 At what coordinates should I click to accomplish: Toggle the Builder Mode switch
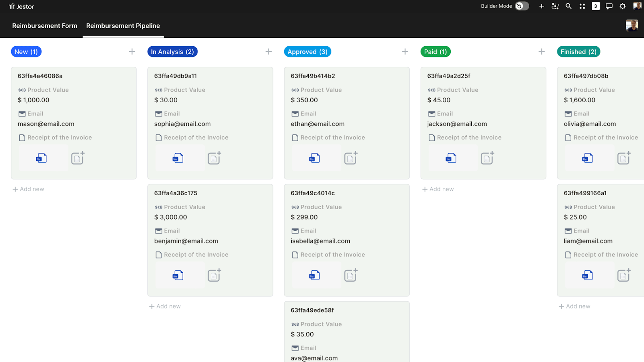coord(522,6)
